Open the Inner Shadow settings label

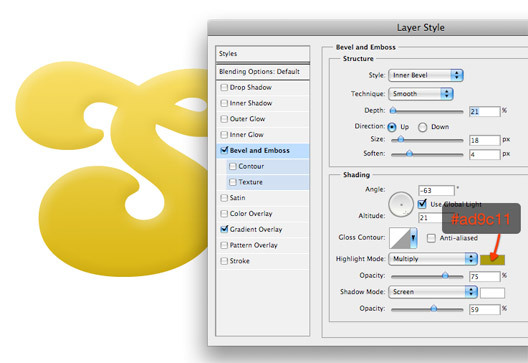(x=251, y=103)
